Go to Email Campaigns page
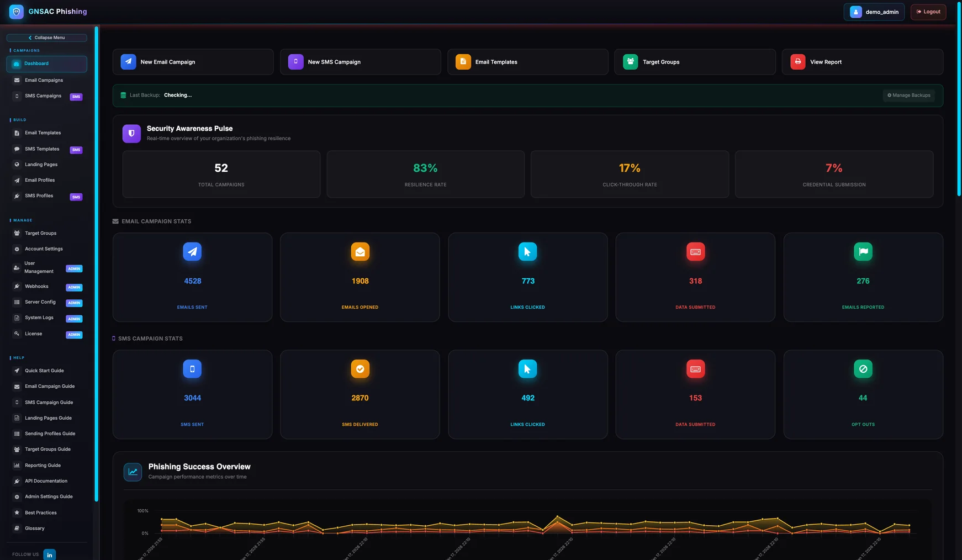 click(x=46, y=80)
